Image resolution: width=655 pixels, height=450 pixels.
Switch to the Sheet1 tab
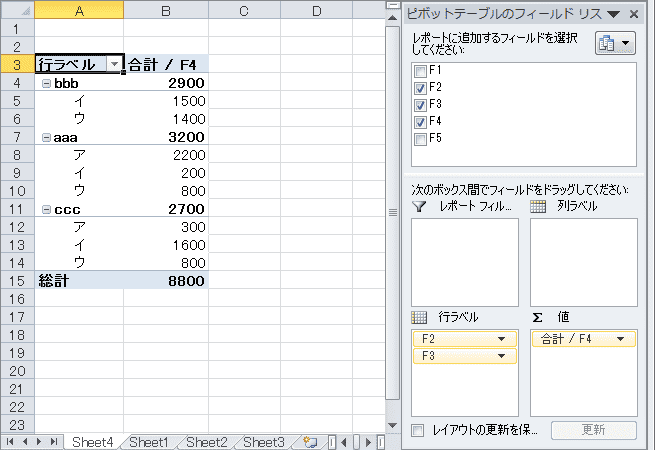point(149,442)
